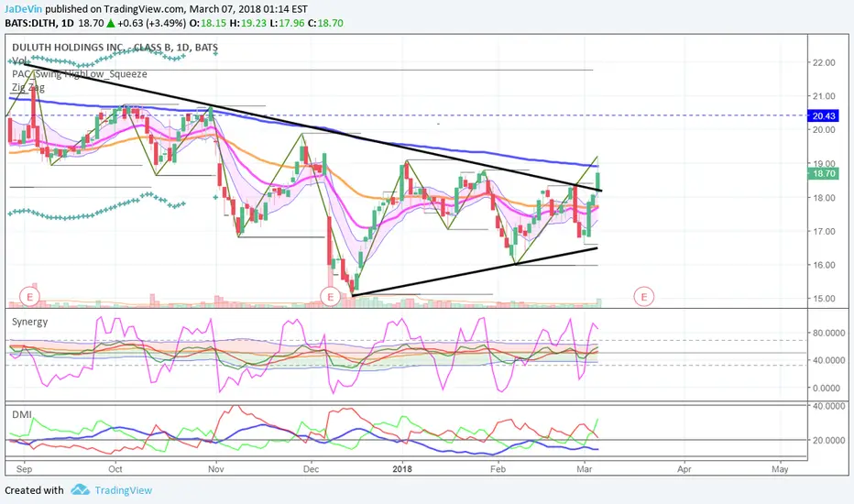Image resolution: width=854 pixels, height=504 pixels.
Task: Click the 'Zig Zag' indicator label
Action: (28, 87)
